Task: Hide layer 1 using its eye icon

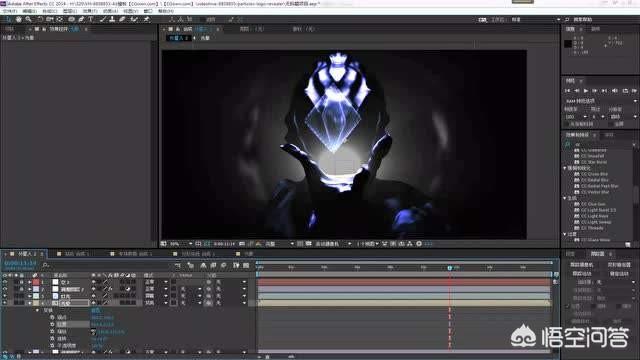Action: [5, 282]
